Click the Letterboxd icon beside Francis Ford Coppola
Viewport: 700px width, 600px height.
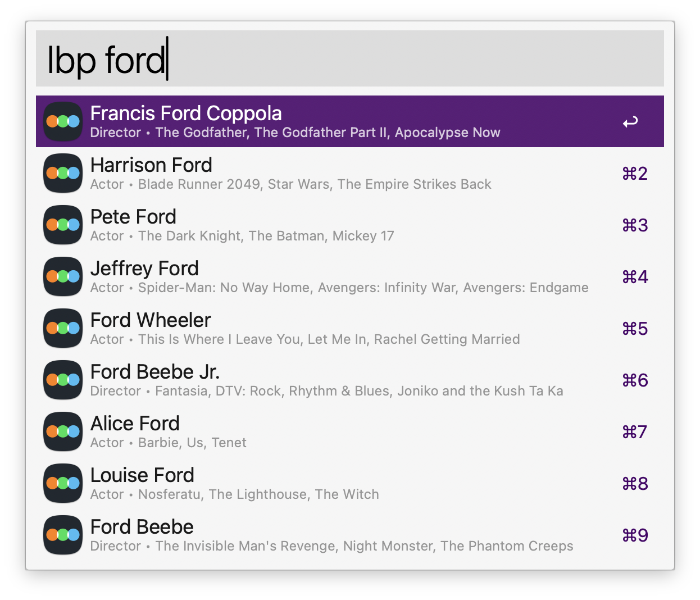pyautogui.click(x=63, y=121)
